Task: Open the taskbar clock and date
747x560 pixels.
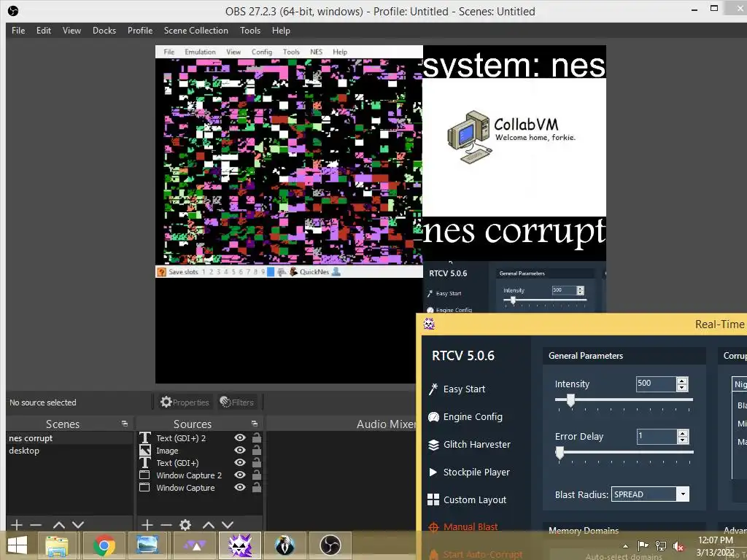Action: coord(716,546)
